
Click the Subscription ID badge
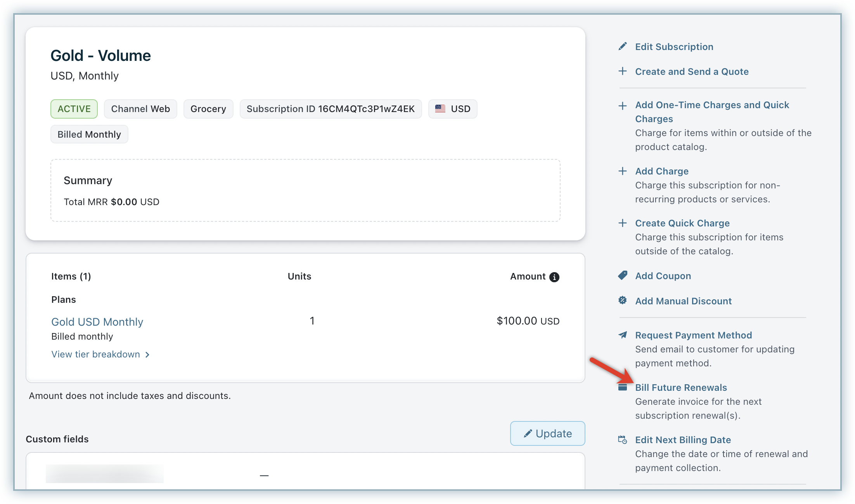click(x=331, y=109)
